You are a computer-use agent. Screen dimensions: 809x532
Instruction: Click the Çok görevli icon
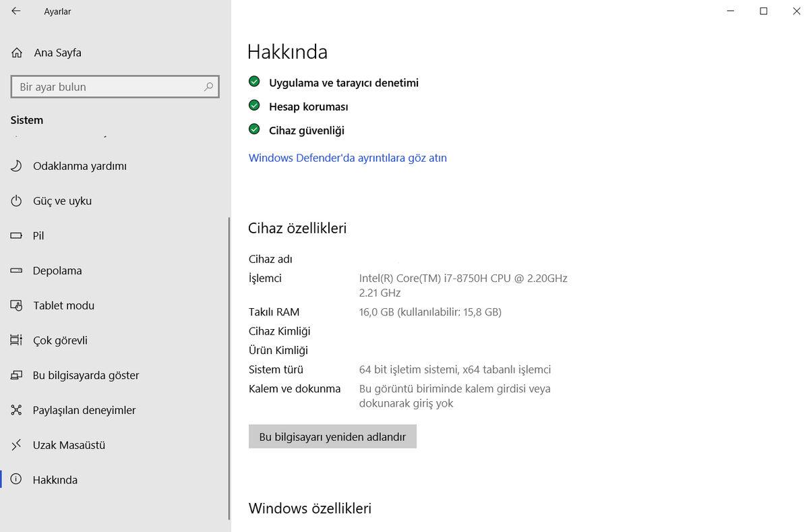[x=17, y=341]
